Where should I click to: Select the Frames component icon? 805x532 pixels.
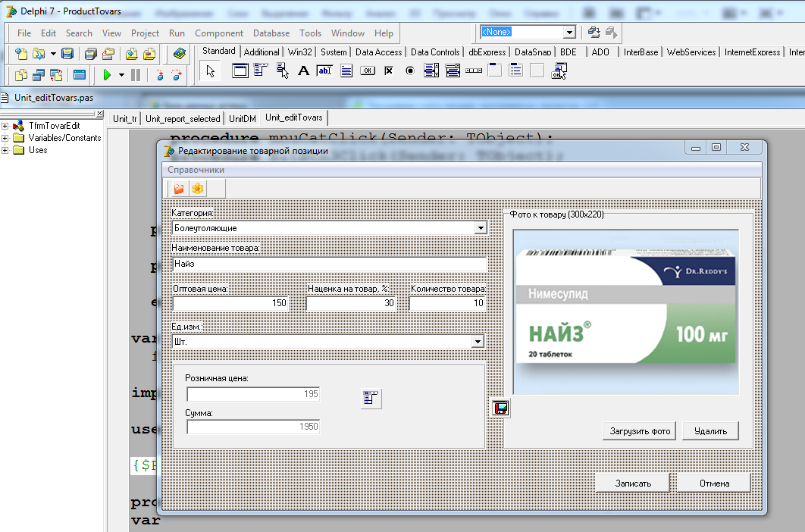[240, 70]
